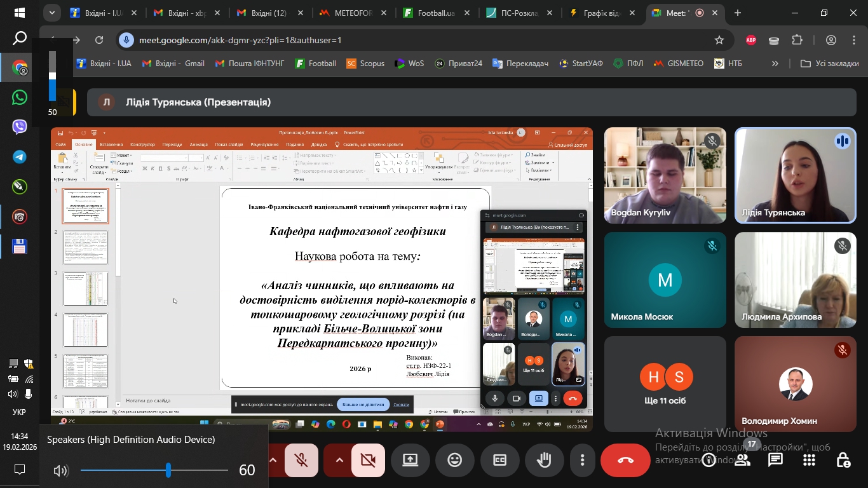Open the emoji reactions panel
Viewport: 868px width, 488px height.
[455, 460]
